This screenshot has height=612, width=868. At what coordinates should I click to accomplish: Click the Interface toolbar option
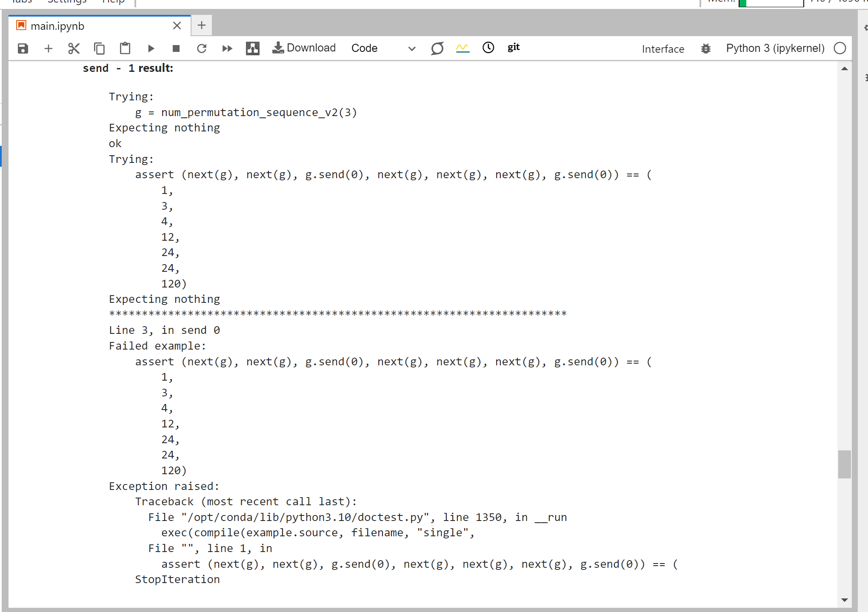coord(662,49)
